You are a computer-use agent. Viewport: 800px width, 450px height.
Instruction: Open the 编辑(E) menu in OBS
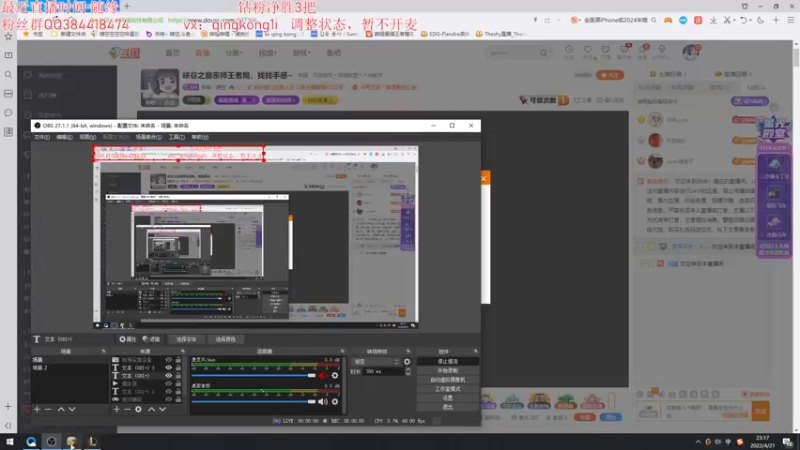[x=64, y=137]
